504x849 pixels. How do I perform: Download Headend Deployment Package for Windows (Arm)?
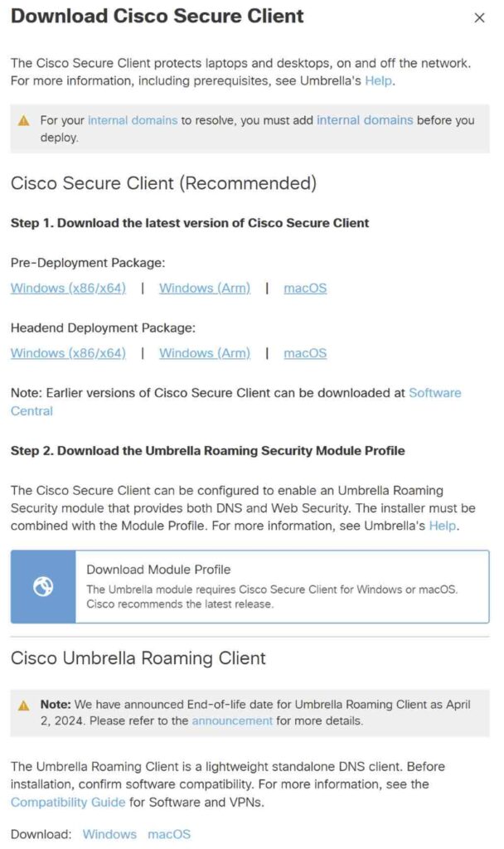coord(204,353)
